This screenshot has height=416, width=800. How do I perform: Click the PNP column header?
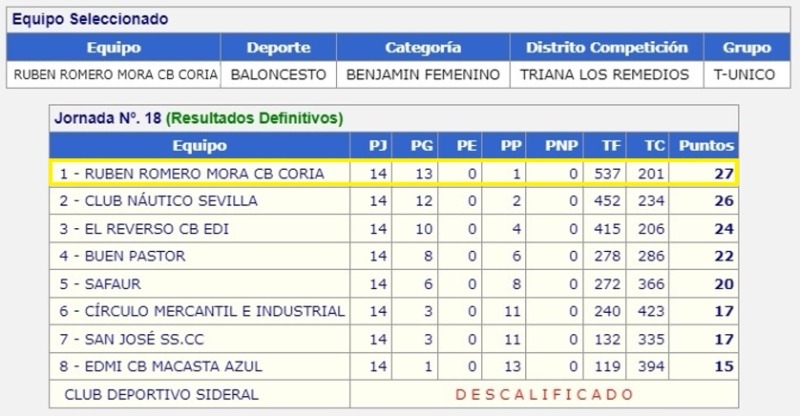(x=561, y=145)
